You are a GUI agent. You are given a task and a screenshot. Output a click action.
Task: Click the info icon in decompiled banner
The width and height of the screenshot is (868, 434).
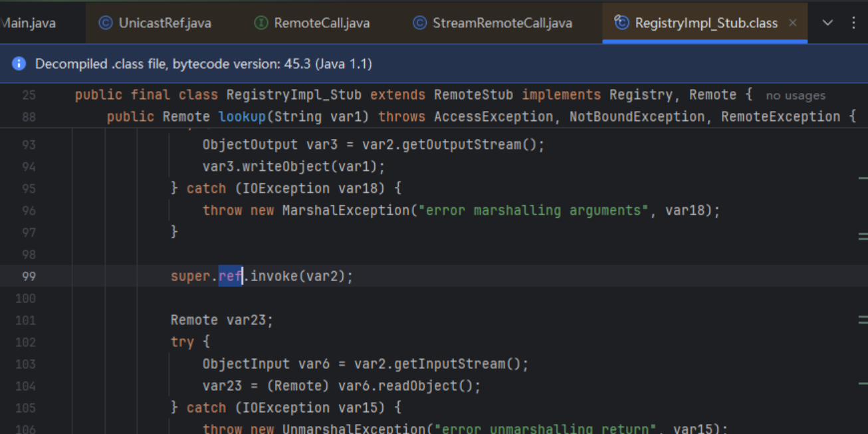pyautogui.click(x=19, y=64)
